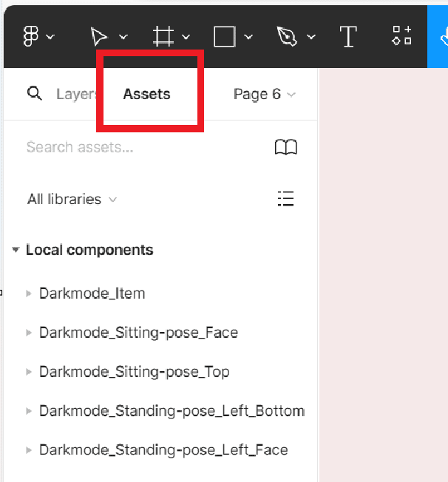Viewport: 448px width, 482px height.
Task: Switch assets to list view
Action: [285, 199]
